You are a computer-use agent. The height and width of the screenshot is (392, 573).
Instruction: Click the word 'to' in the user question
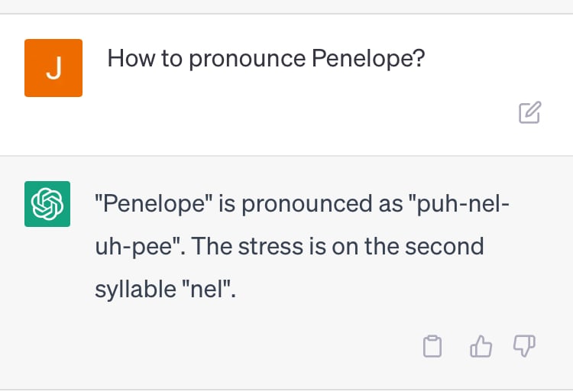coord(171,59)
